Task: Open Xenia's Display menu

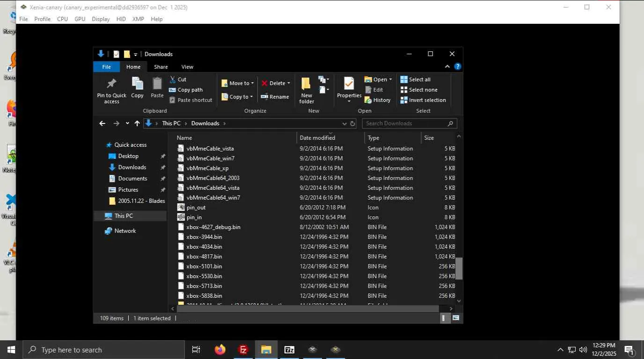Action: tap(101, 19)
